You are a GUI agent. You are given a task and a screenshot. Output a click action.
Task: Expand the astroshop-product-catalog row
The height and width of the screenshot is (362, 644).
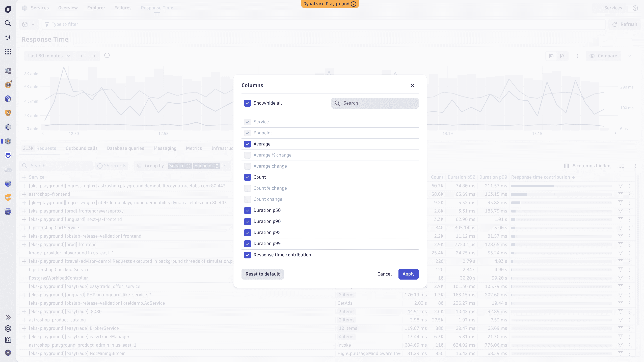(24, 320)
